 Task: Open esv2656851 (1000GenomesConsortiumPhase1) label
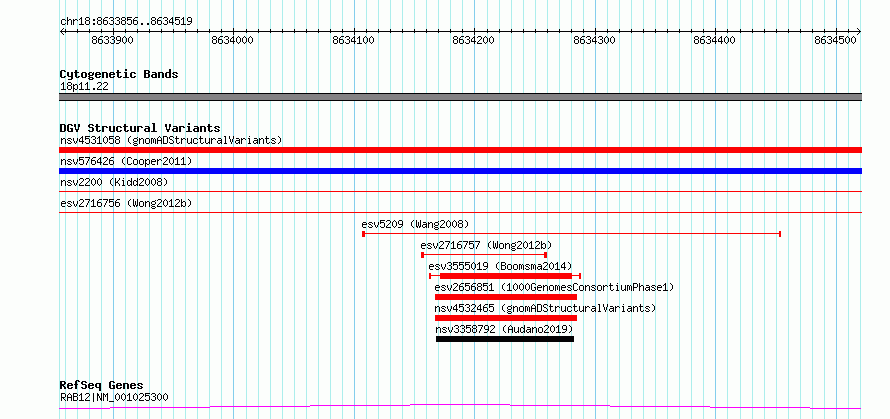coord(555,287)
